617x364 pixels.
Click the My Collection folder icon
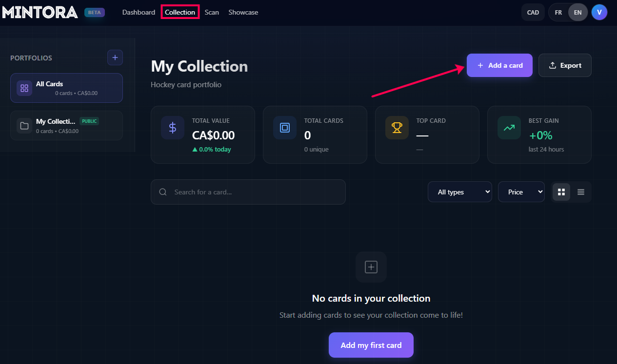pos(24,126)
